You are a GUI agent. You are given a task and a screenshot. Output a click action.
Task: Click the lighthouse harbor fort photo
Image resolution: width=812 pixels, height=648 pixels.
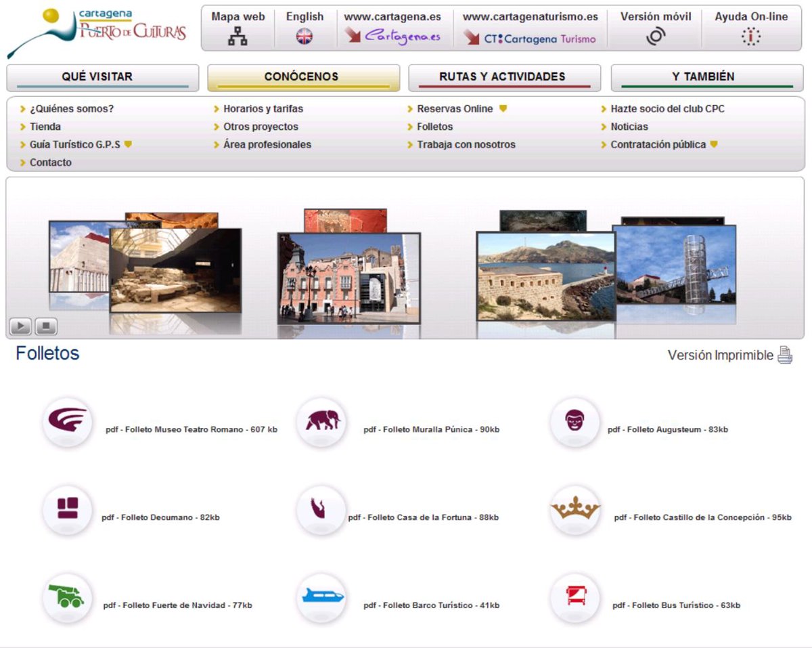[545, 275]
